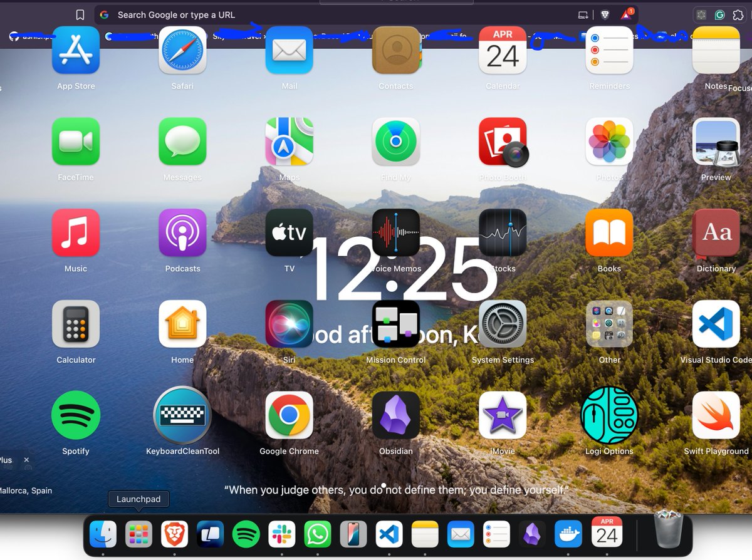Open Notes in the Launchpad grid
752x560 pixels.
pos(716,50)
